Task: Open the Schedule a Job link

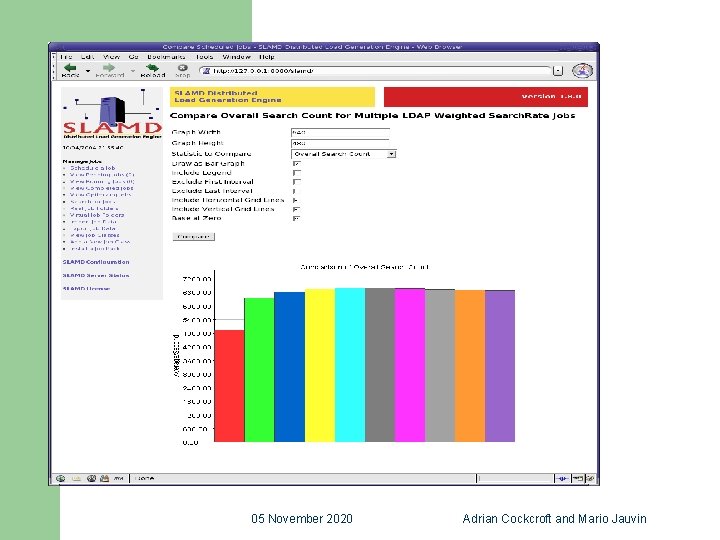Action: pos(92,168)
